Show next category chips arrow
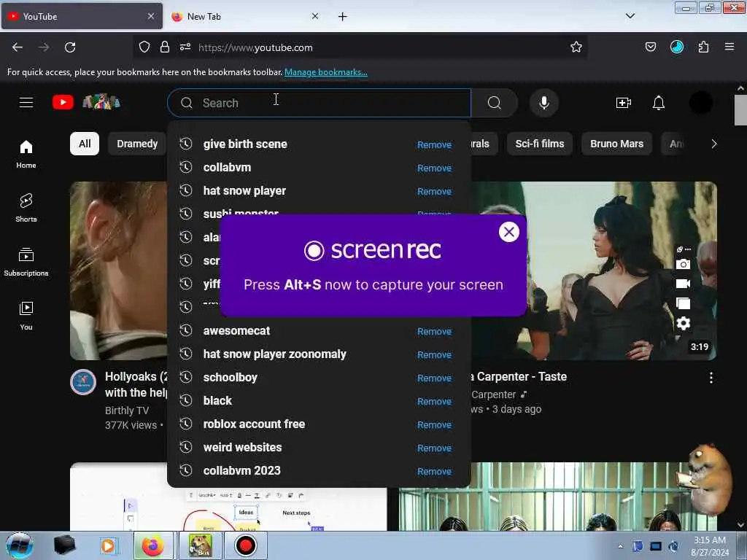 pos(713,144)
